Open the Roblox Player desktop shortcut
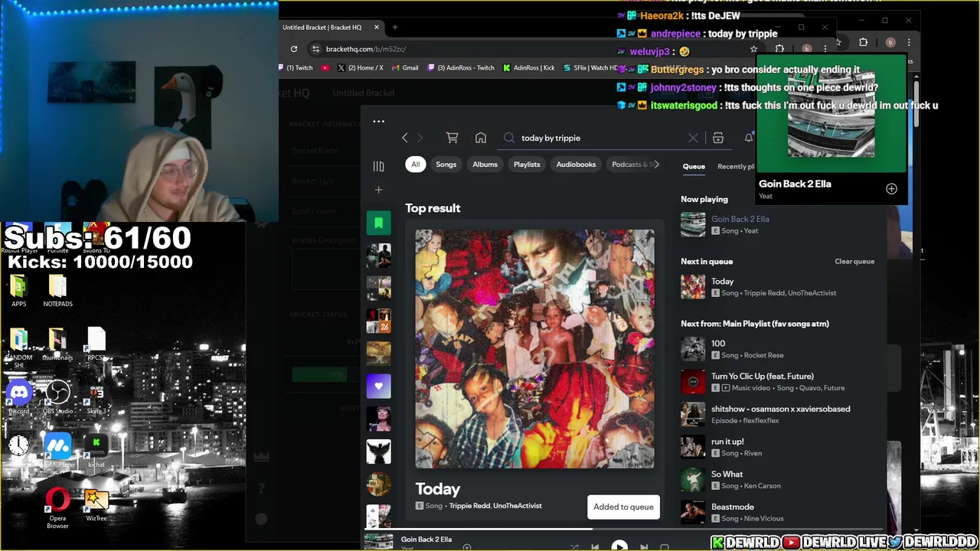 pos(19,240)
